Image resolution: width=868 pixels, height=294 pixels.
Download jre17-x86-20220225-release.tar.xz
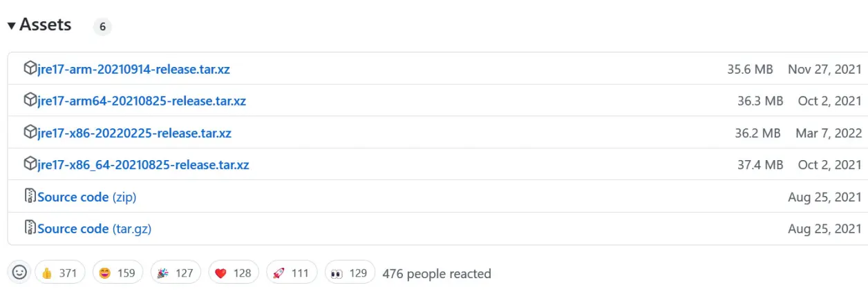point(134,133)
